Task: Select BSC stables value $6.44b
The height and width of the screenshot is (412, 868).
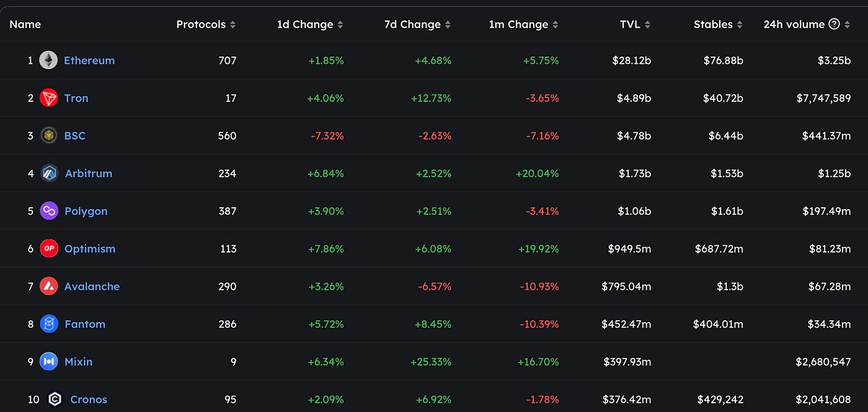Action: click(726, 135)
